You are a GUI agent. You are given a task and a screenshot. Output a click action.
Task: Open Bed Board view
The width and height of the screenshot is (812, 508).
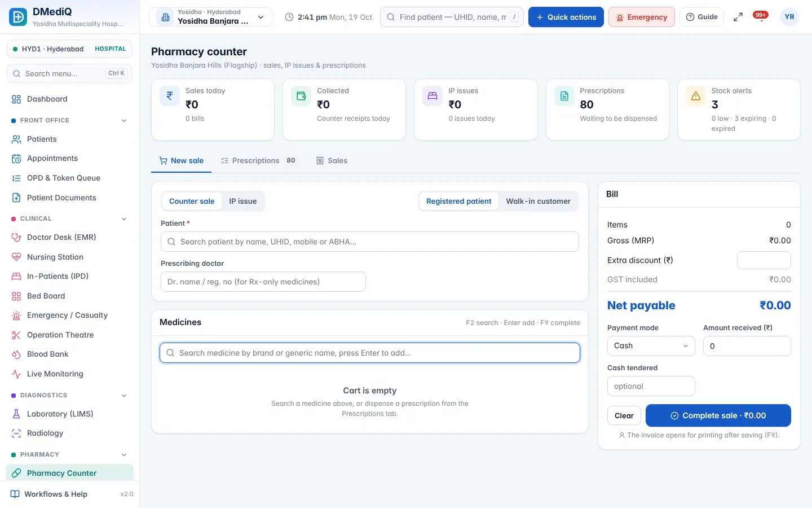(x=69, y=296)
